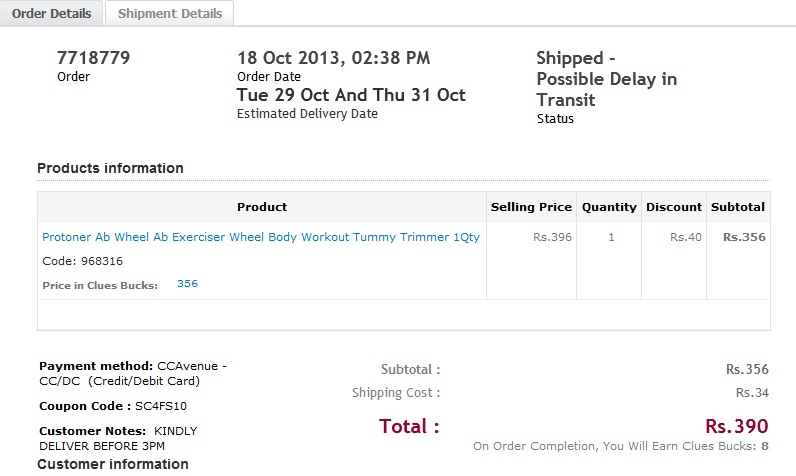The image size is (796, 476).
Task: Click the estimated delivery date text
Action: 351,96
